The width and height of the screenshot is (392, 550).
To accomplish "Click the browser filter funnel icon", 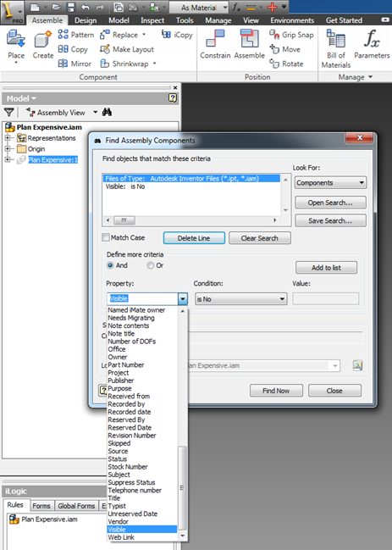I will coord(9,112).
